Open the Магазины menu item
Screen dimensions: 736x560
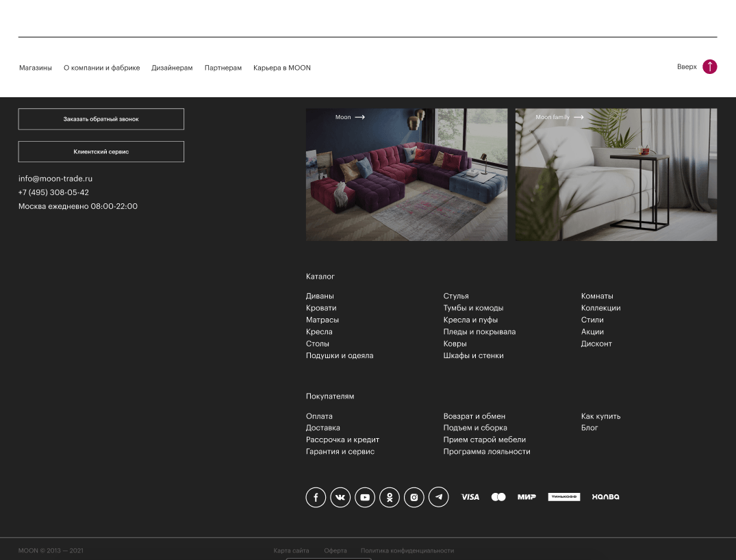pos(36,68)
